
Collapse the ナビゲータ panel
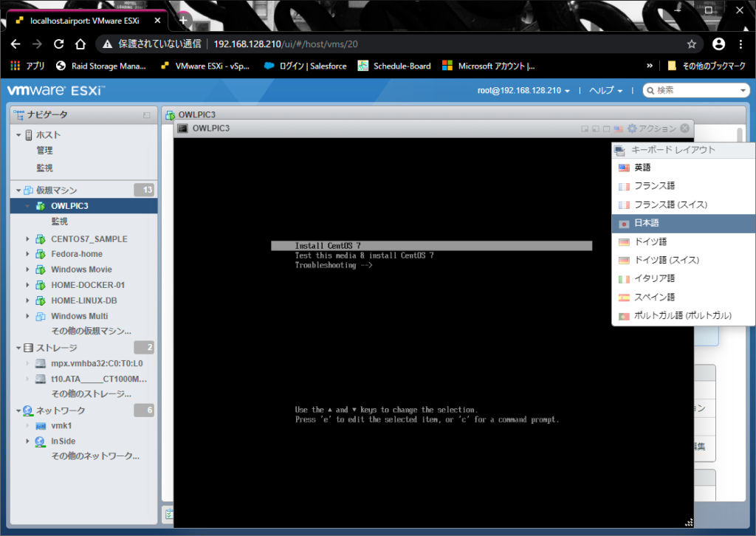click(x=147, y=114)
